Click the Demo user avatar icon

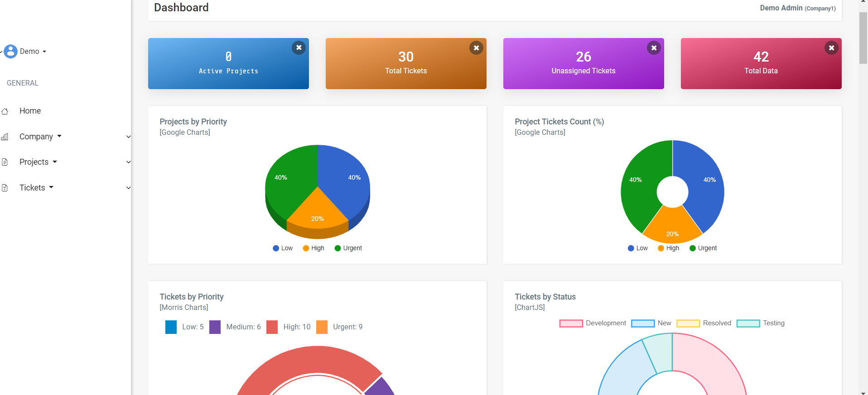click(10, 52)
